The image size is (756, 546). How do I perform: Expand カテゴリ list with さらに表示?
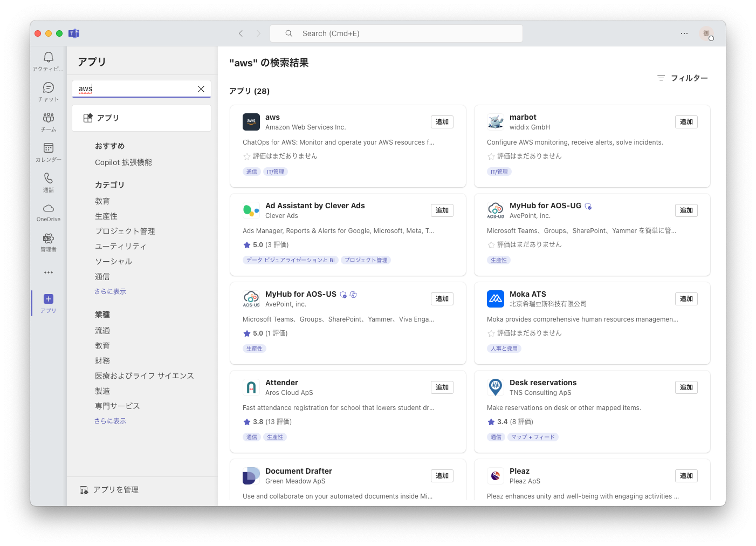(x=110, y=291)
